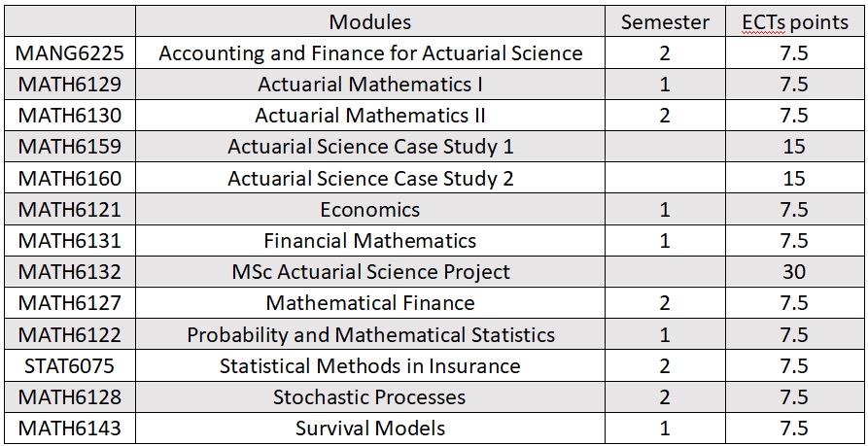This screenshot has width=868, height=446.
Task: Click the Survival Models cell
Action: 369,428
